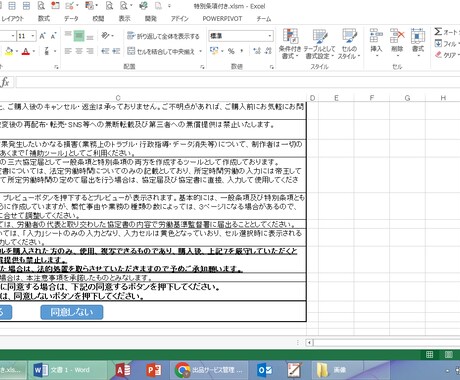Click セルを結合して中央揃え merge and center

(x=161, y=51)
